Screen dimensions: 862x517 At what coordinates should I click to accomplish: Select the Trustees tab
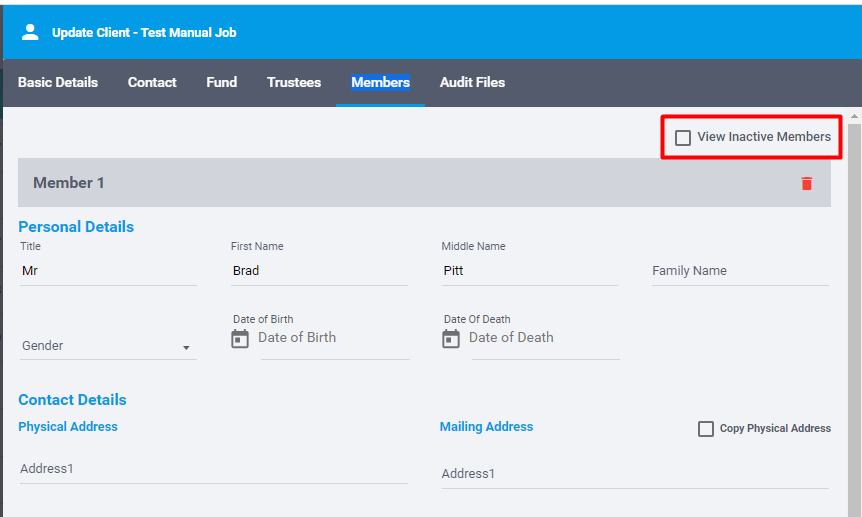pos(294,82)
